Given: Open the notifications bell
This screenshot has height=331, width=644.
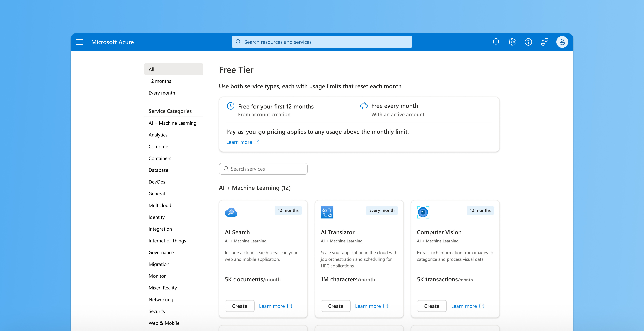Looking at the screenshot, I should 496,42.
